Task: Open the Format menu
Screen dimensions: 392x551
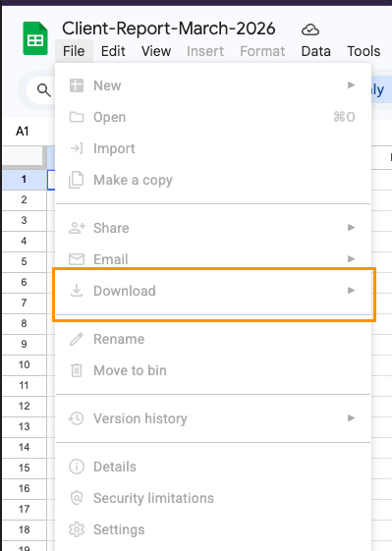Action: tap(262, 51)
